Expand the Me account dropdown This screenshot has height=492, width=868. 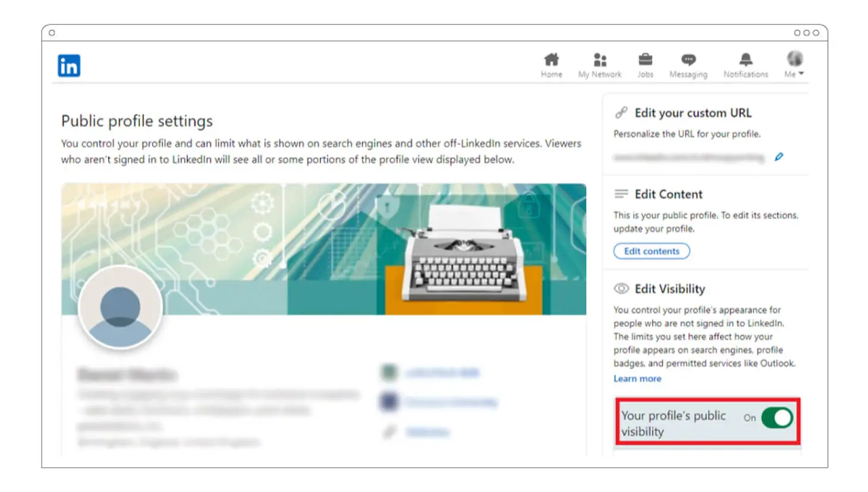coord(794,65)
